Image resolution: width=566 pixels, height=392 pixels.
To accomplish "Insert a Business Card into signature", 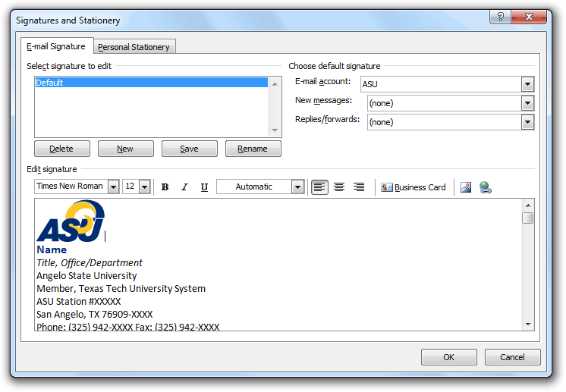I will point(413,187).
